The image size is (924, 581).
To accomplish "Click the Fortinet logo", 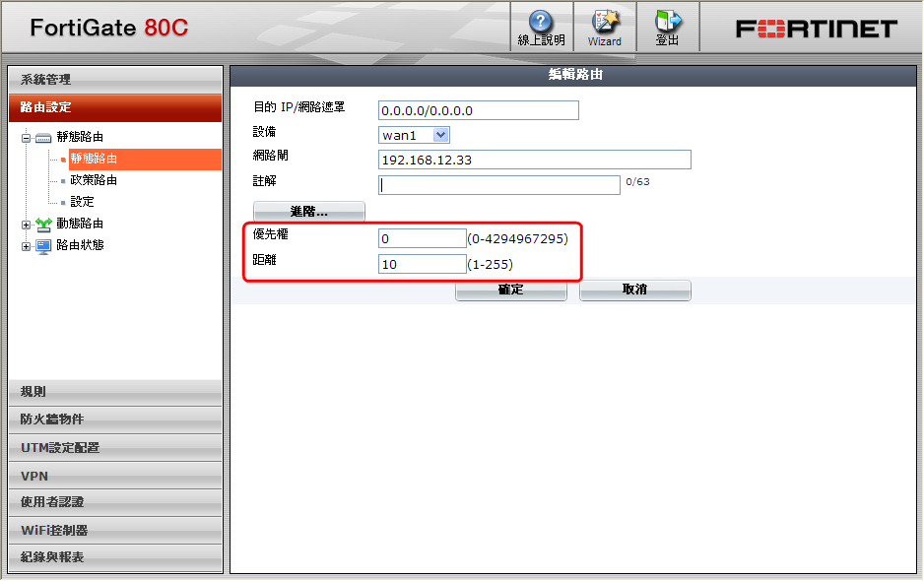I will (x=817, y=29).
